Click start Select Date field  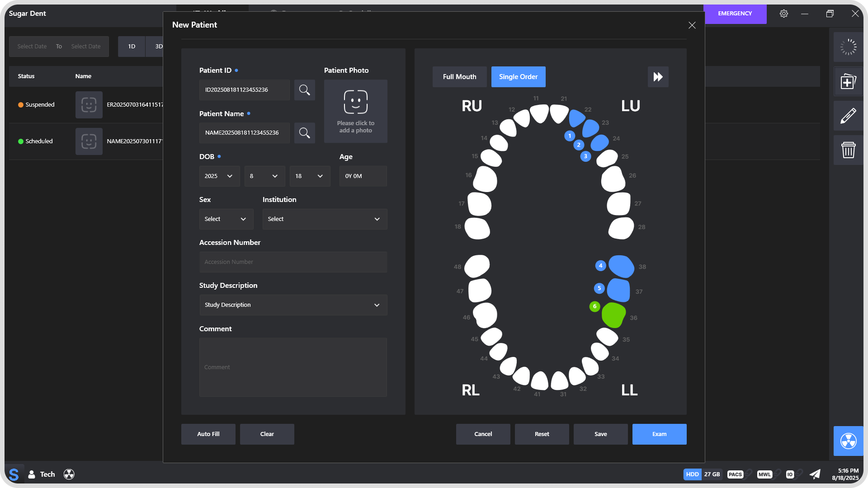tap(32, 47)
